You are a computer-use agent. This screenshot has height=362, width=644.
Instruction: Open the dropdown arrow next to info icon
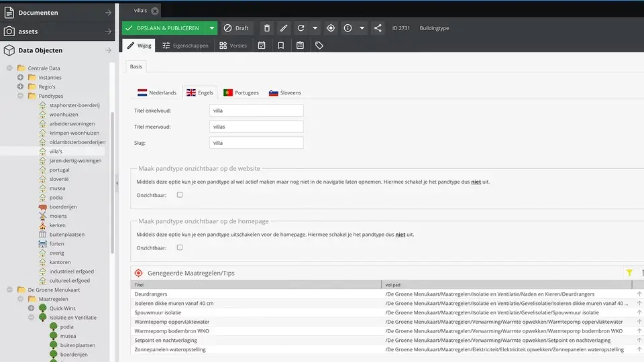[x=362, y=28]
